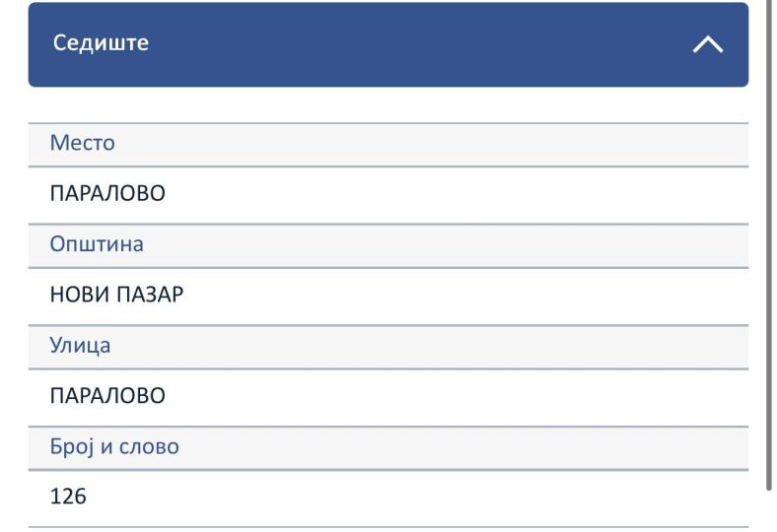Click the word ПАЗАР in municipality value
Image resolution: width=777 pixels, height=532 pixels.
tap(150, 295)
